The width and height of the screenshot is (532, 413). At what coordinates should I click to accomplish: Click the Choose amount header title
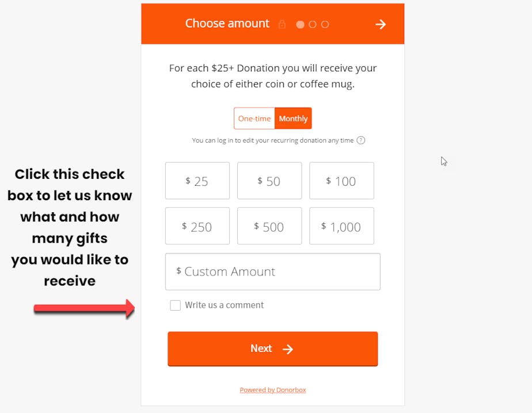[227, 24]
